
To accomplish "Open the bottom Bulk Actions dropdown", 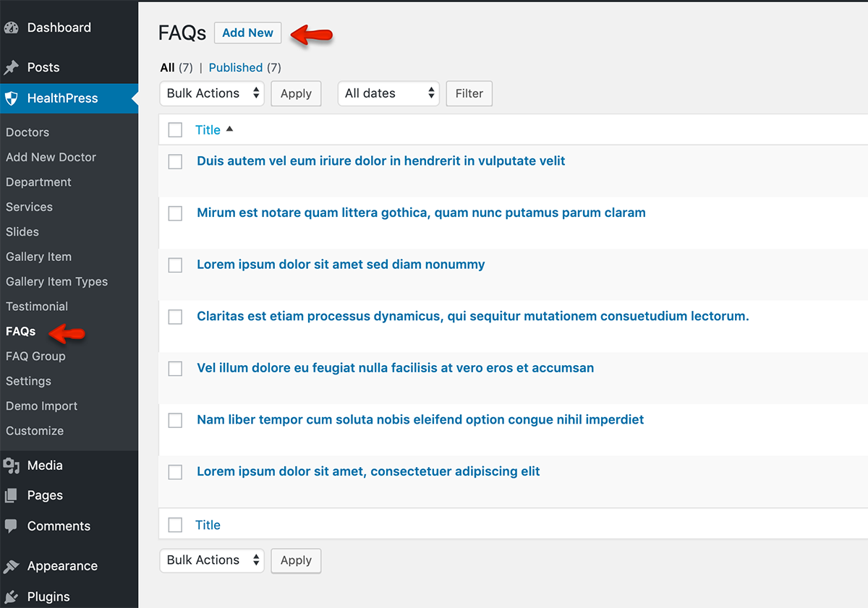I will tap(212, 560).
